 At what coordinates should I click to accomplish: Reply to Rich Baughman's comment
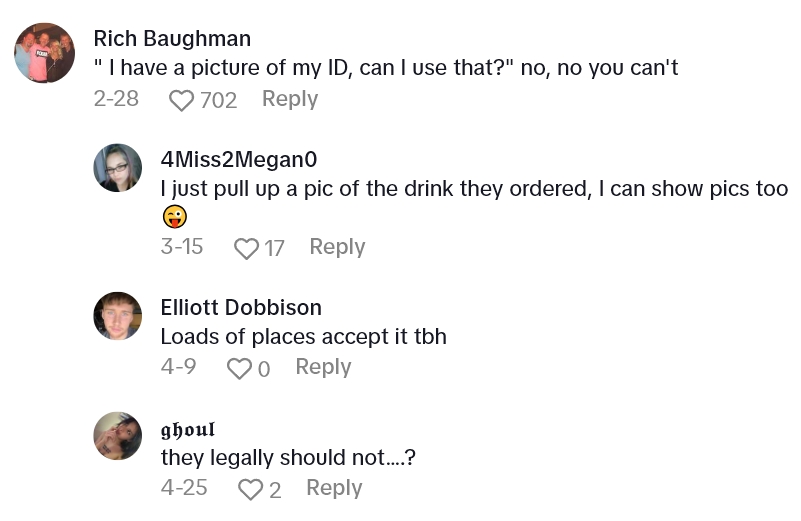coord(290,99)
